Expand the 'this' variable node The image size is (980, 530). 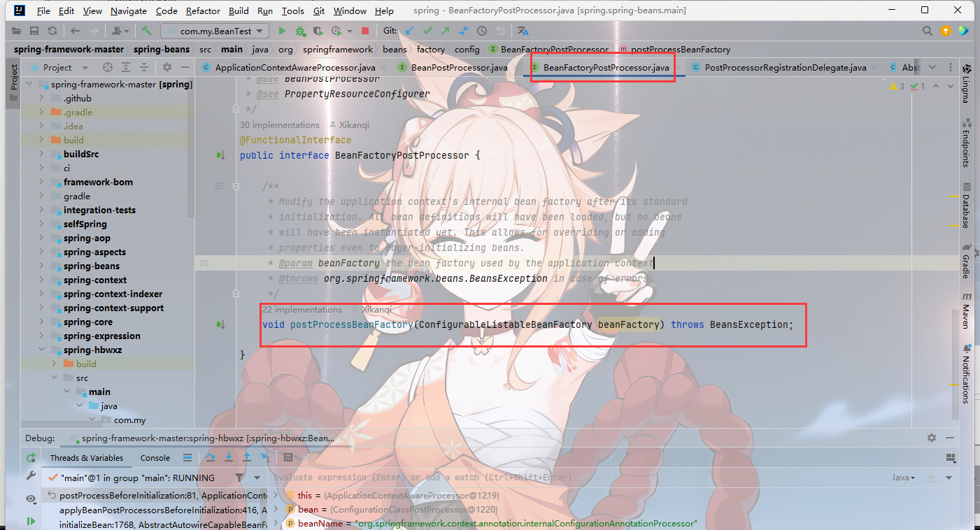276,495
